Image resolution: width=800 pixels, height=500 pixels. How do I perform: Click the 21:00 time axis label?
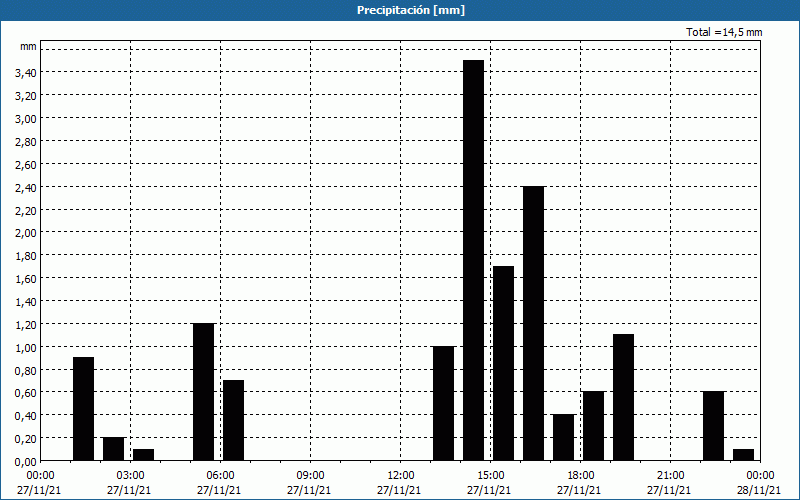tap(670, 476)
